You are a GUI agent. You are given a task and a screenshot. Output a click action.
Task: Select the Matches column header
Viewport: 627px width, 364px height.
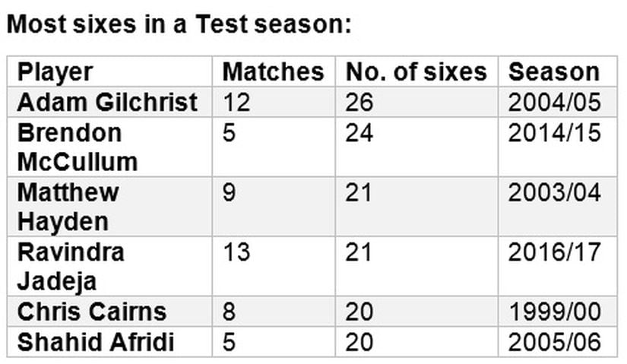pyautogui.click(x=274, y=71)
